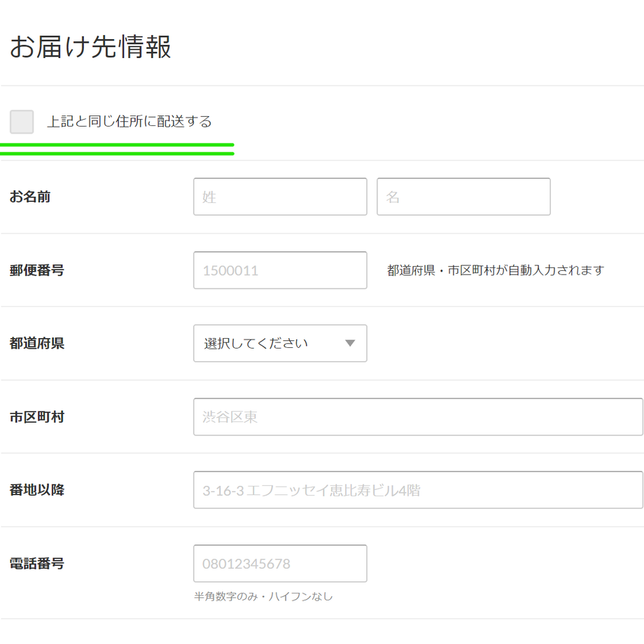Click the 市区町村 label
644x644 pixels.
(37, 417)
